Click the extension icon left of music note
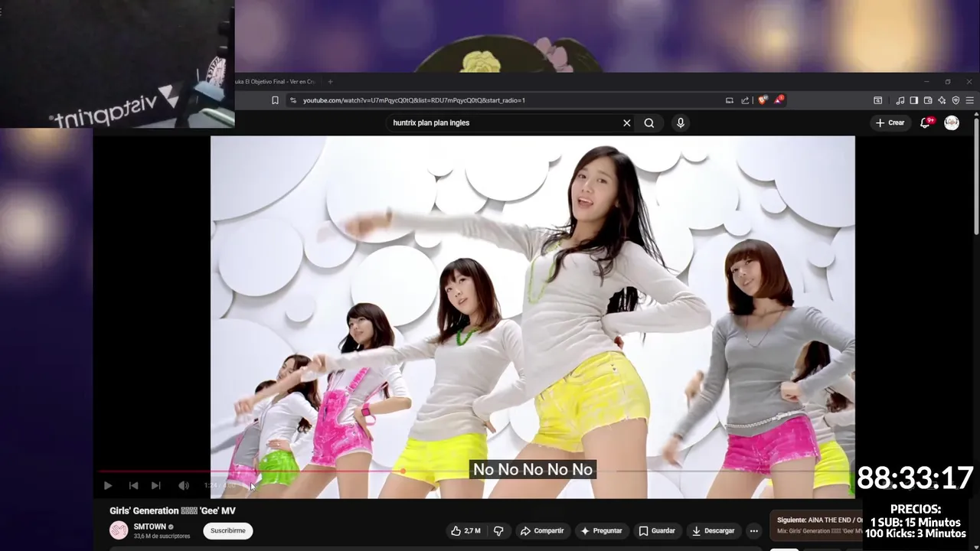The height and width of the screenshot is (551, 980). tap(877, 100)
